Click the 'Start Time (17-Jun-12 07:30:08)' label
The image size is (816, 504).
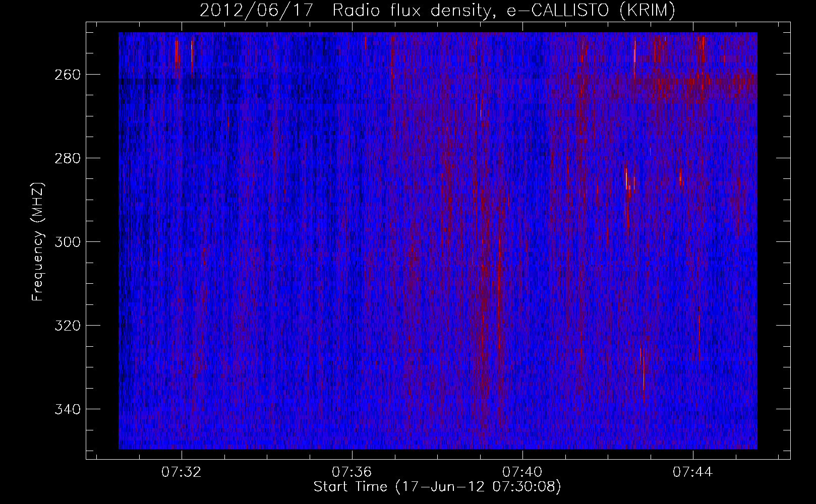437,487
